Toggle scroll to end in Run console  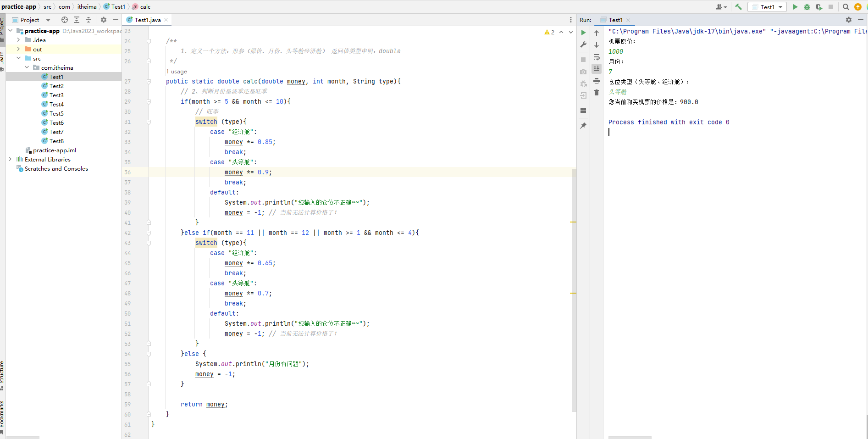(597, 68)
